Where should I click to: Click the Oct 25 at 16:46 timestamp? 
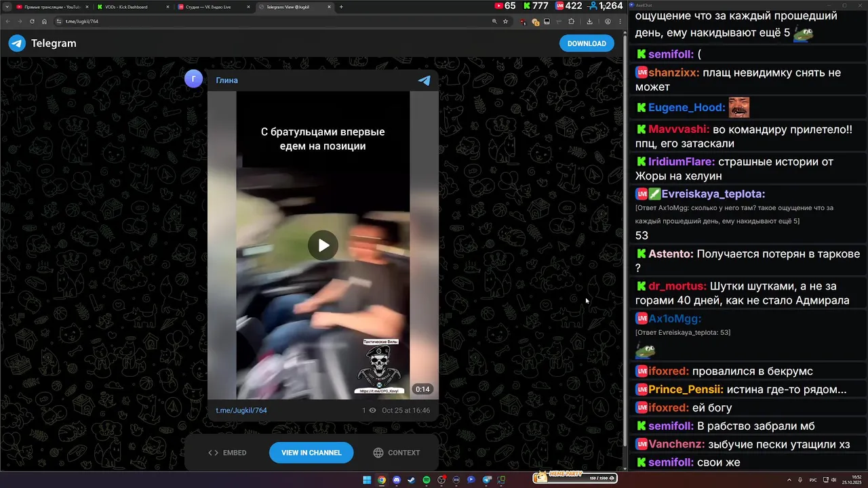[406, 410]
